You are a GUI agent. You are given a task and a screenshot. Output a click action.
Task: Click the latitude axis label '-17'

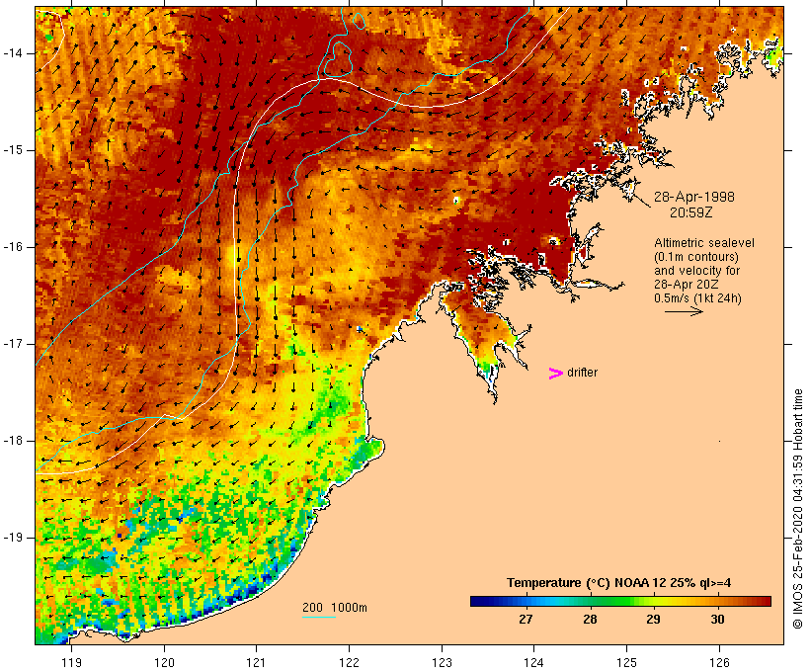[13, 344]
